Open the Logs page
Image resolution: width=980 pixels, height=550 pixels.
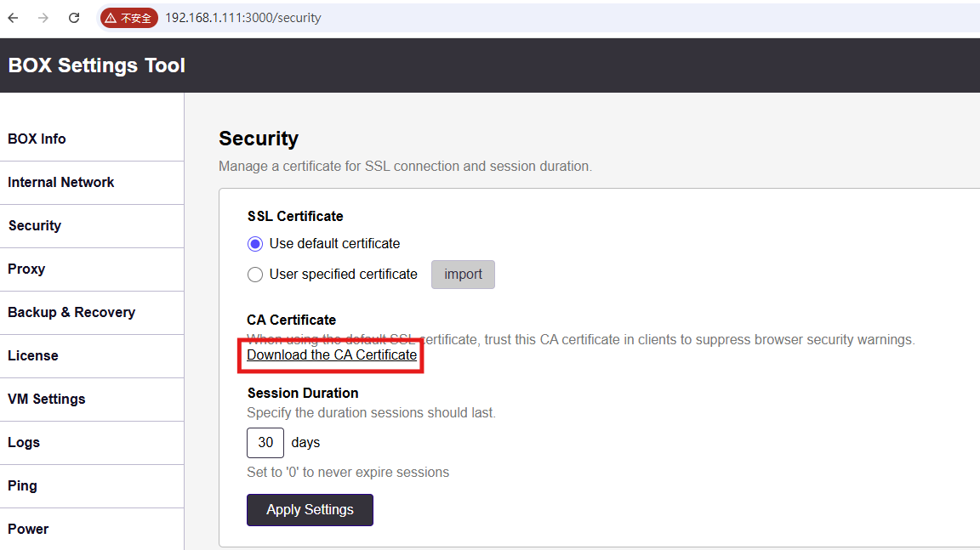[92, 443]
